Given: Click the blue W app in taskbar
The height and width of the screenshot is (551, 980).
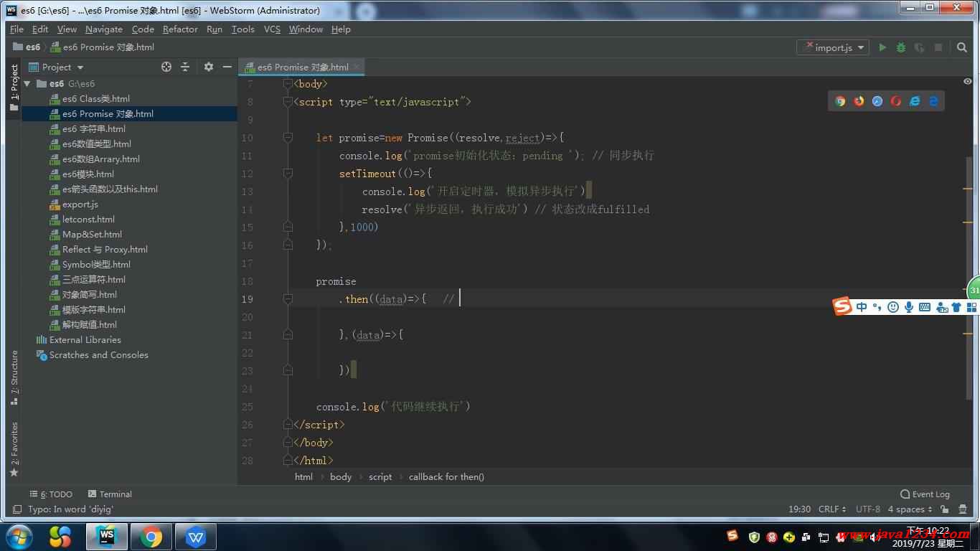Looking at the screenshot, I should click(x=195, y=537).
